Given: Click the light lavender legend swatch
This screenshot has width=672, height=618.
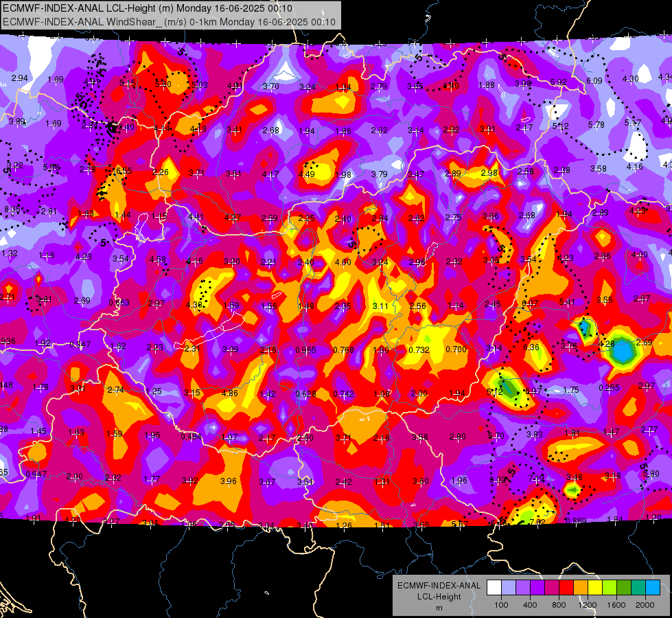Looking at the screenshot, I should (508, 588).
